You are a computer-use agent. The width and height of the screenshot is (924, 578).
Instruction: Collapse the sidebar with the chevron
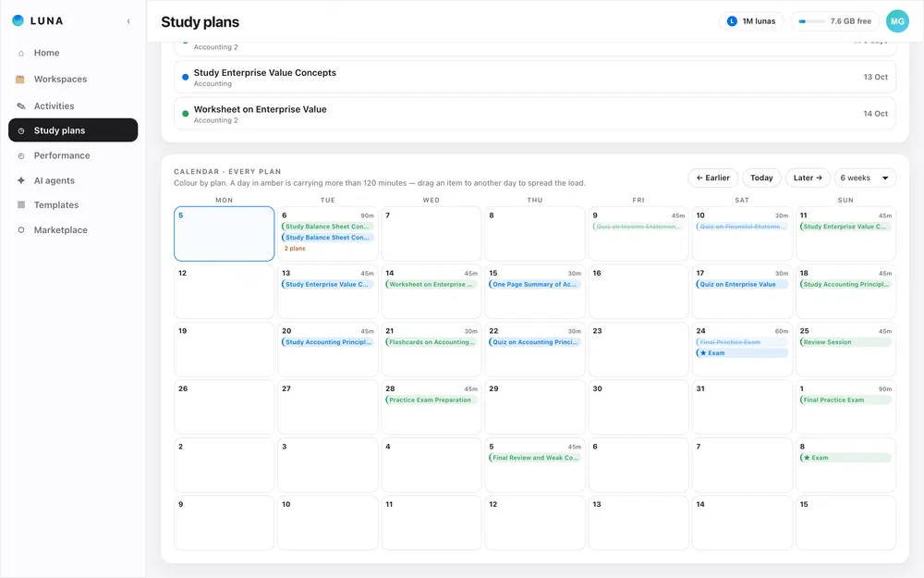128,21
